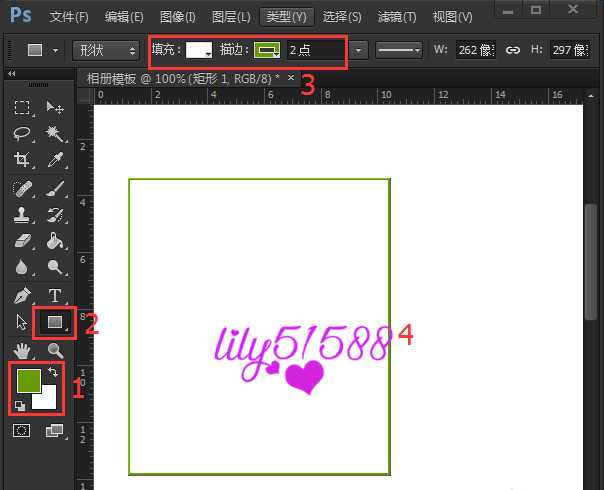Reset default foreground and background colors
Image resolution: width=604 pixels, height=490 pixels.
tap(20, 406)
